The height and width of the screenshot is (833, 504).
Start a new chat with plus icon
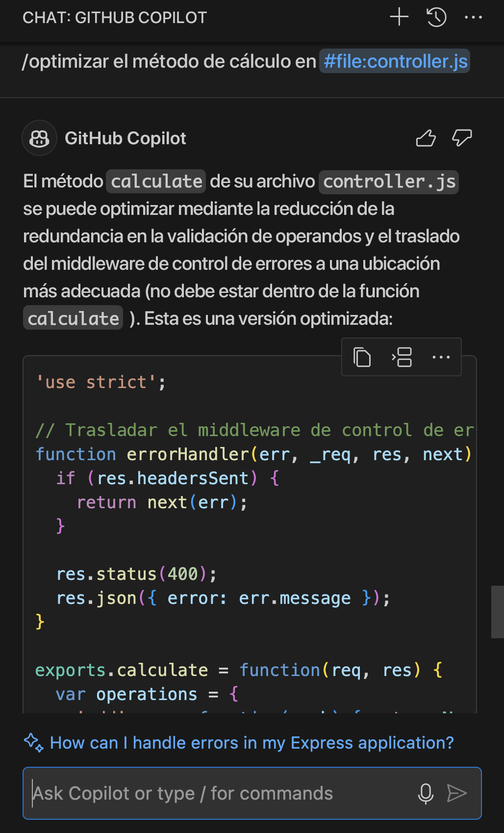pos(399,17)
